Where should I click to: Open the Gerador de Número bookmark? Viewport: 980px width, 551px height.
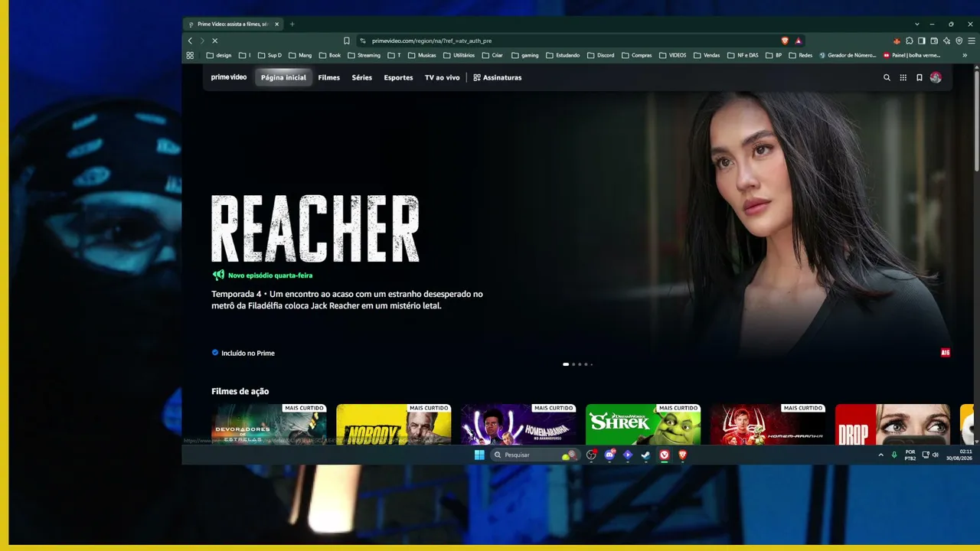point(848,55)
